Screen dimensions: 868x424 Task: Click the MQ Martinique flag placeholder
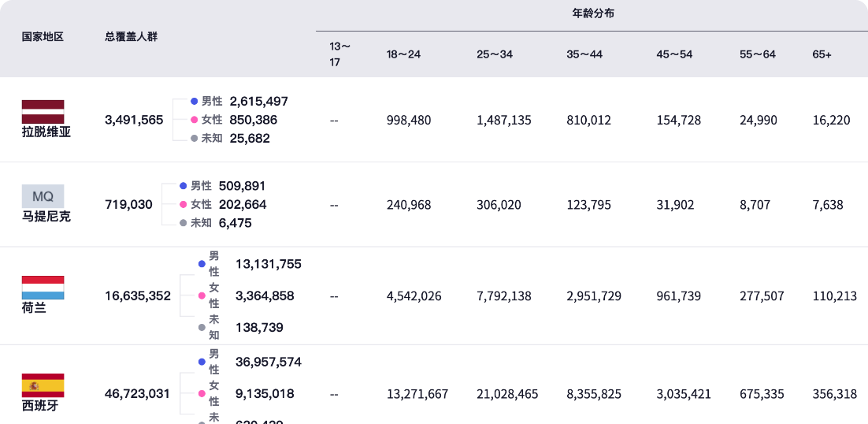(43, 196)
